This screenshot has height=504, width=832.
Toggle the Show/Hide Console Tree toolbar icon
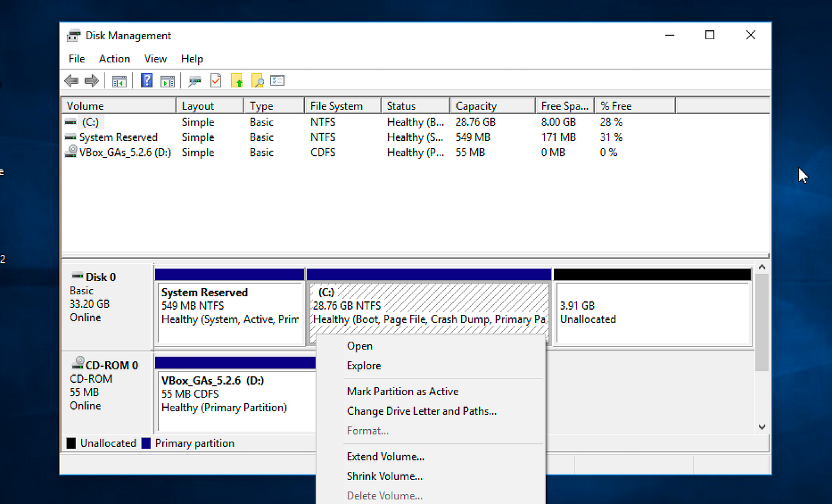click(119, 80)
